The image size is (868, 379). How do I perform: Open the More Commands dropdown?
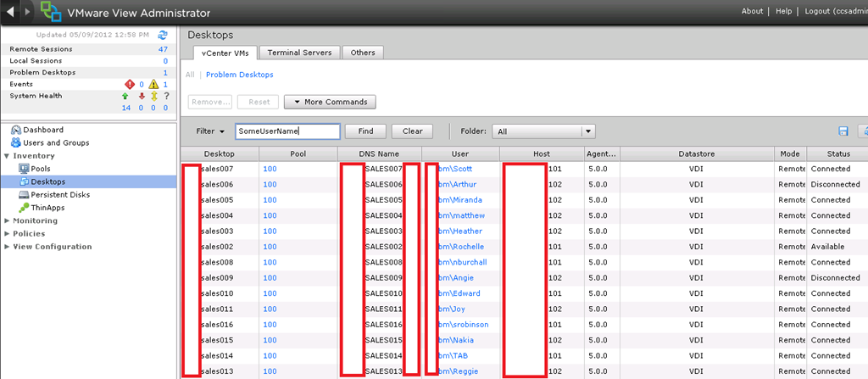pyautogui.click(x=331, y=102)
